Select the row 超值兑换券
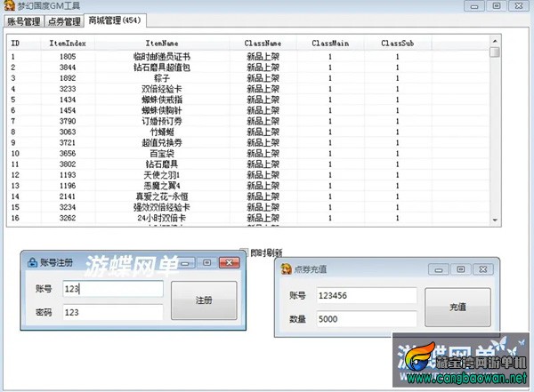This screenshot has width=534, height=392. click(248, 142)
